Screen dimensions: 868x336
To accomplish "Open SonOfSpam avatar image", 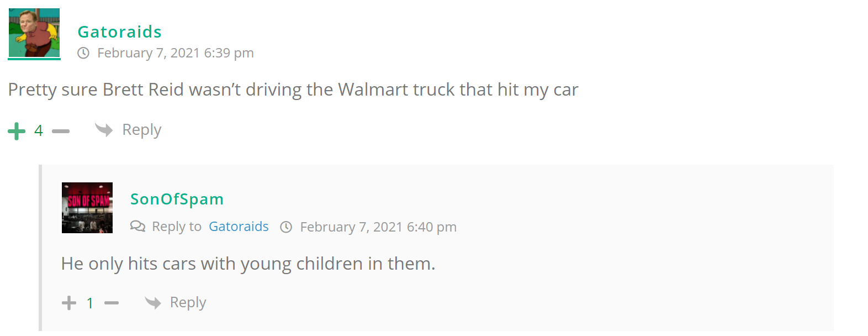I will (x=87, y=208).
